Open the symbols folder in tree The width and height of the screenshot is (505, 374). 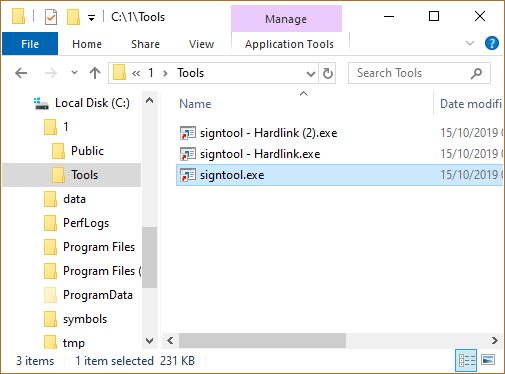[x=85, y=319]
